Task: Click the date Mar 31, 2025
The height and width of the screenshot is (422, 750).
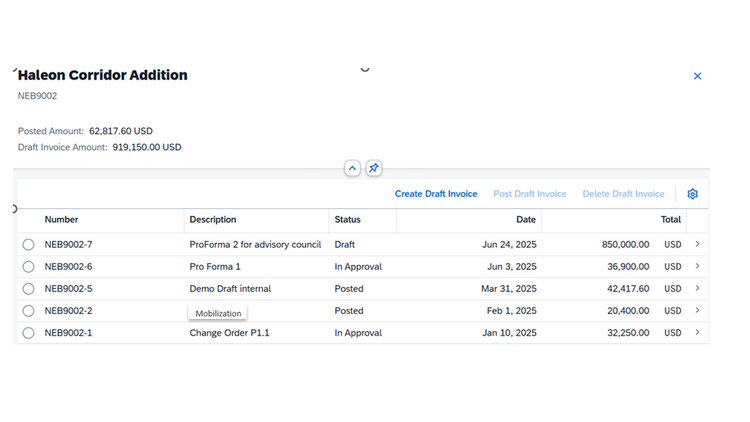Action: pyautogui.click(x=509, y=289)
